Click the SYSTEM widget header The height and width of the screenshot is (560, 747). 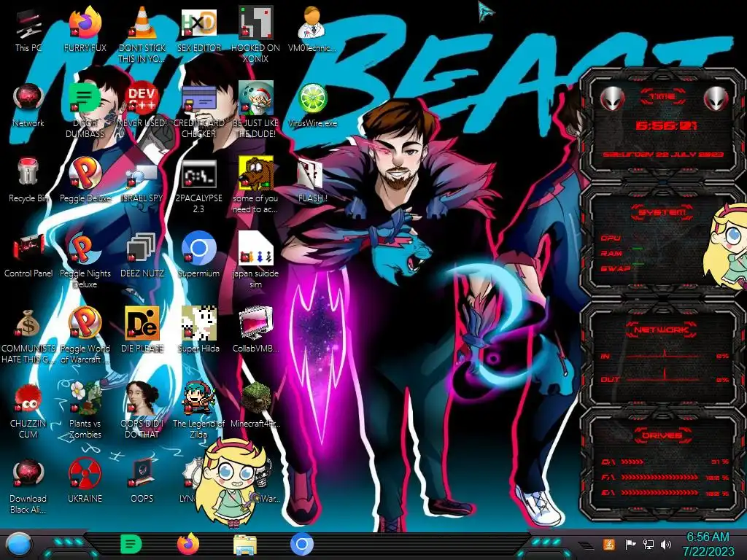[662, 212]
